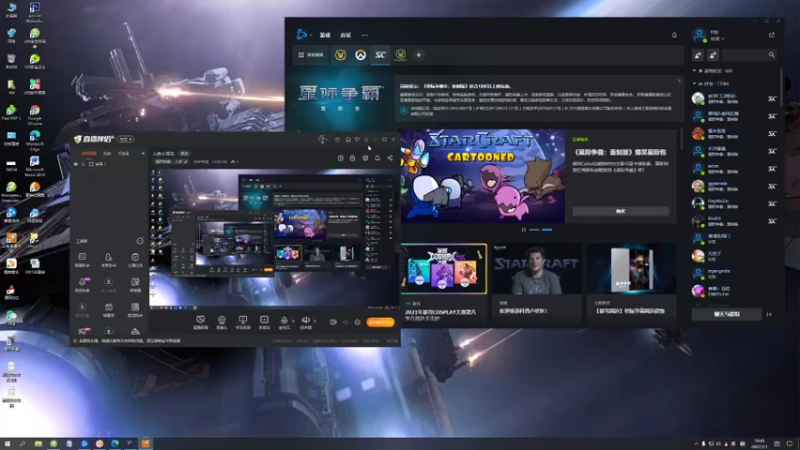The width and height of the screenshot is (800, 450).
Task: Open the StarCraft Cartooned banner image
Action: click(483, 176)
